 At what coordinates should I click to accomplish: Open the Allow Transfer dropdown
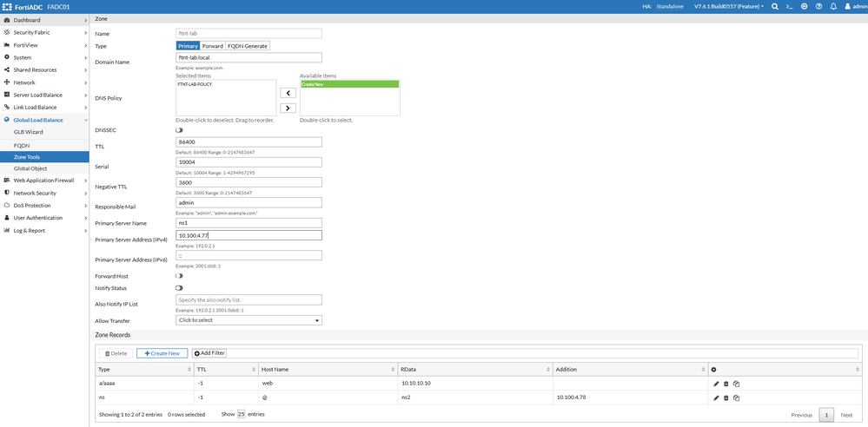(x=248, y=320)
